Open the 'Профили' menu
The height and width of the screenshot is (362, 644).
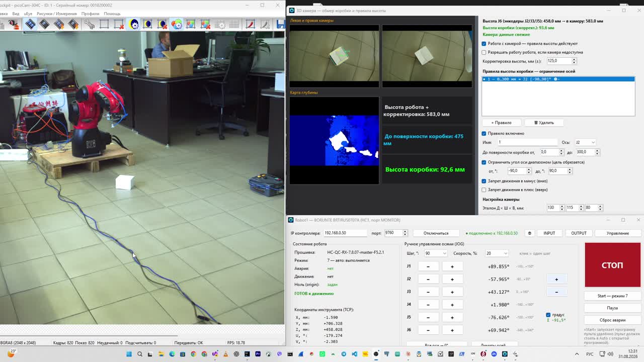[90, 14]
